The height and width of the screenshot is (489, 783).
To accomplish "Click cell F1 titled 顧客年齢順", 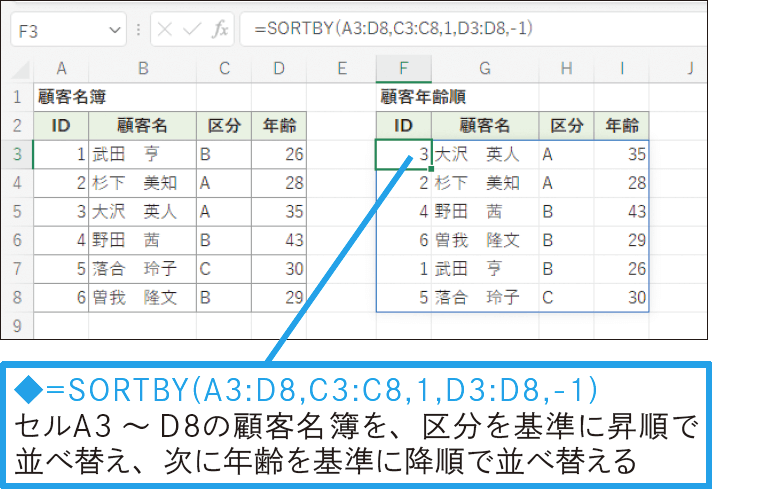I will pos(403,97).
